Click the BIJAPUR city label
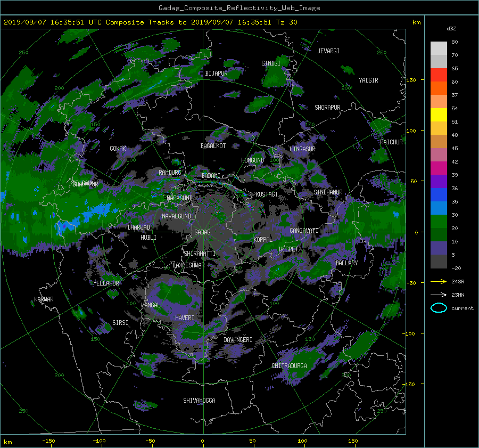Image resolution: width=479 pixels, height=448 pixels. pos(216,74)
